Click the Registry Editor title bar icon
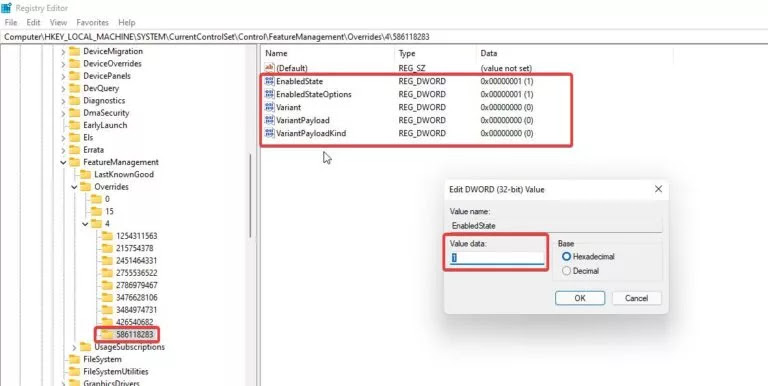Viewport: 768px width, 386px height. pyautogui.click(x=6, y=8)
